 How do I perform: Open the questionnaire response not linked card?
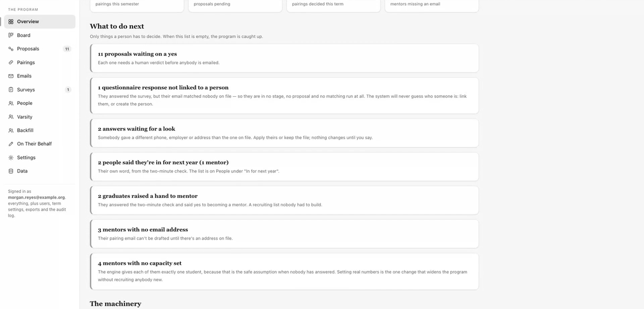(x=284, y=96)
